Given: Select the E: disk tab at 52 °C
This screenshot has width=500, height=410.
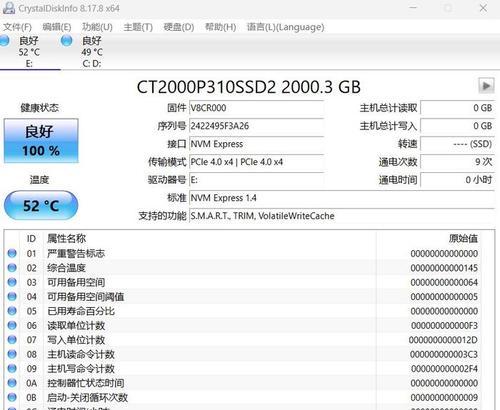Looking at the screenshot, I should (29, 52).
